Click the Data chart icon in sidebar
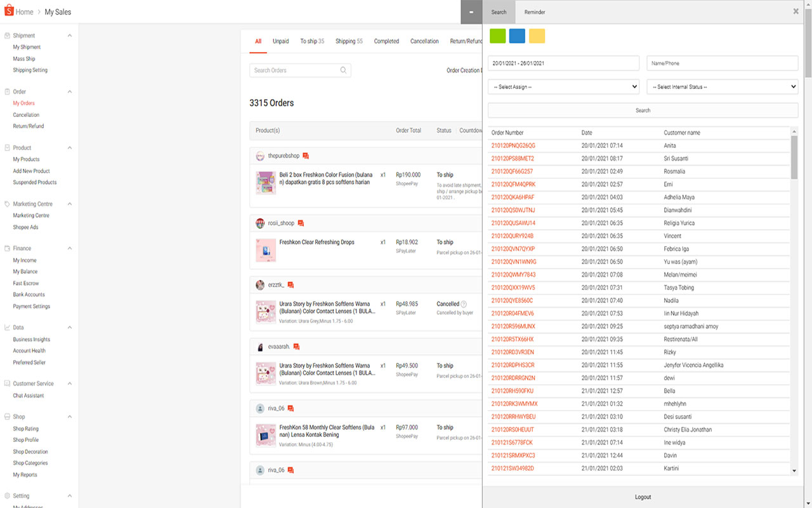 point(8,327)
